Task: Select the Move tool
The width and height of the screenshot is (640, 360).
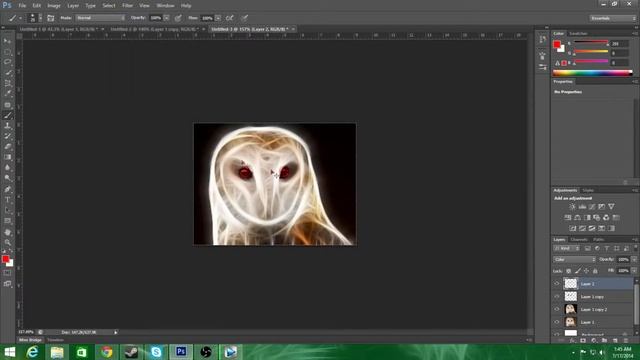Action: tap(7, 41)
